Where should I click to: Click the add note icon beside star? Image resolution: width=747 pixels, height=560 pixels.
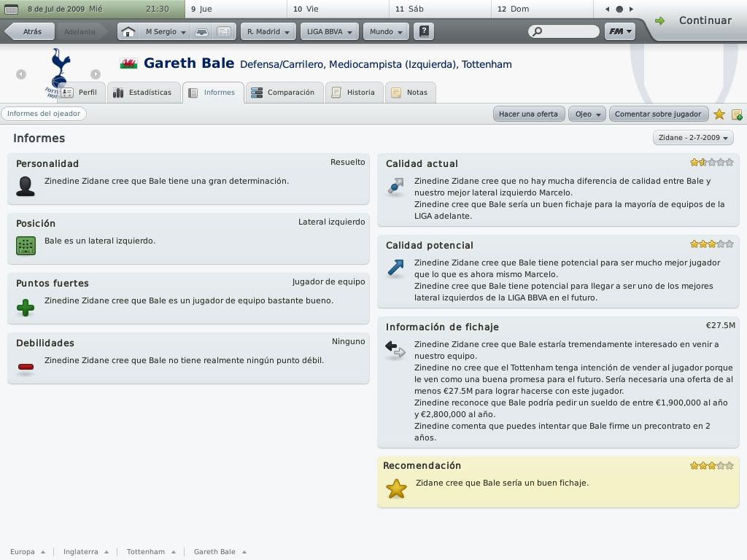[737, 114]
